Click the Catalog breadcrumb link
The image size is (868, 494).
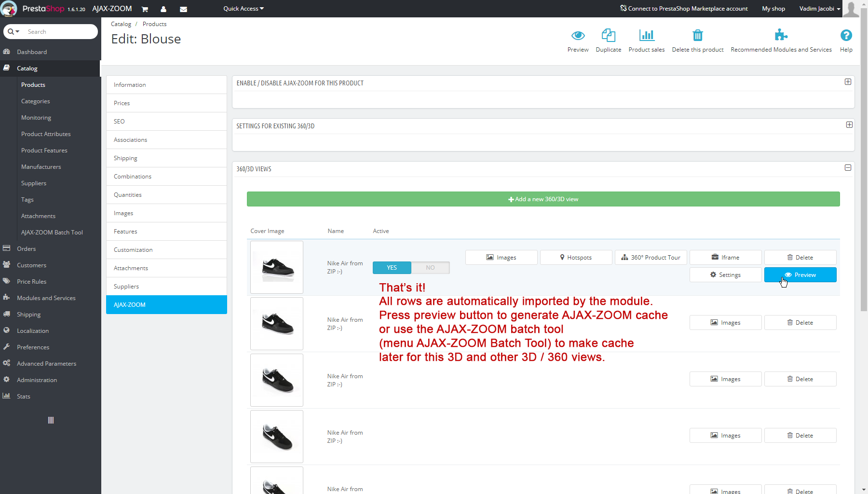[x=121, y=24]
